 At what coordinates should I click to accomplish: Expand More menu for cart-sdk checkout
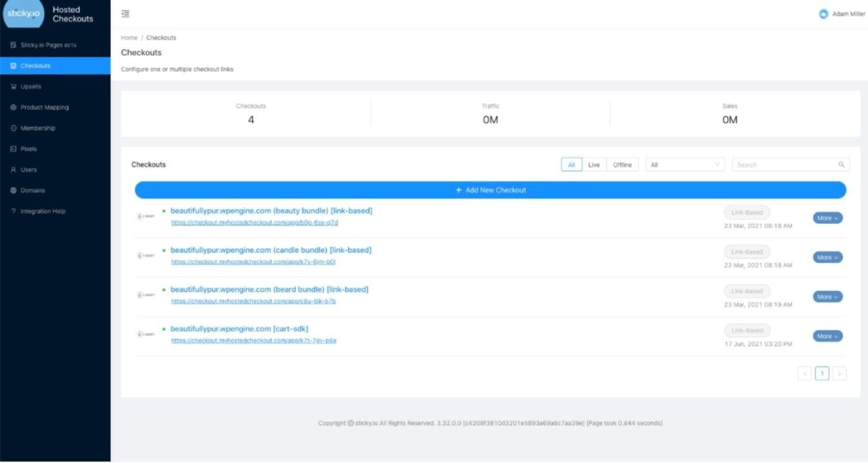[x=827, y=336]
